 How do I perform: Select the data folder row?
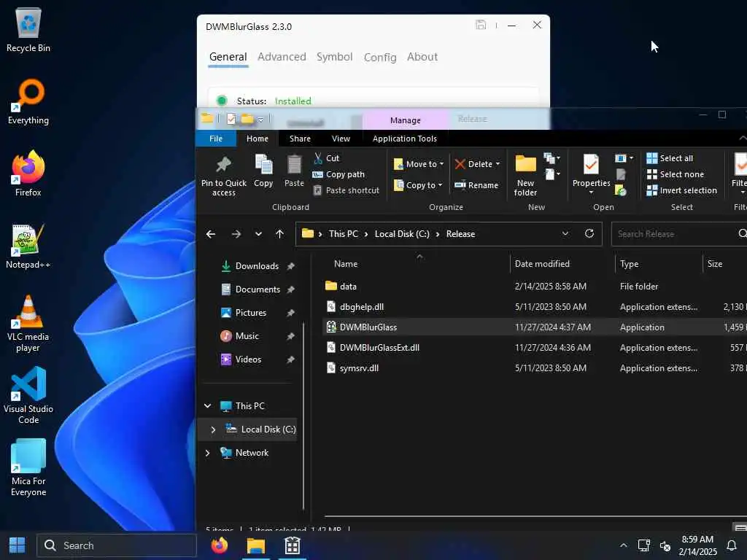533,286
